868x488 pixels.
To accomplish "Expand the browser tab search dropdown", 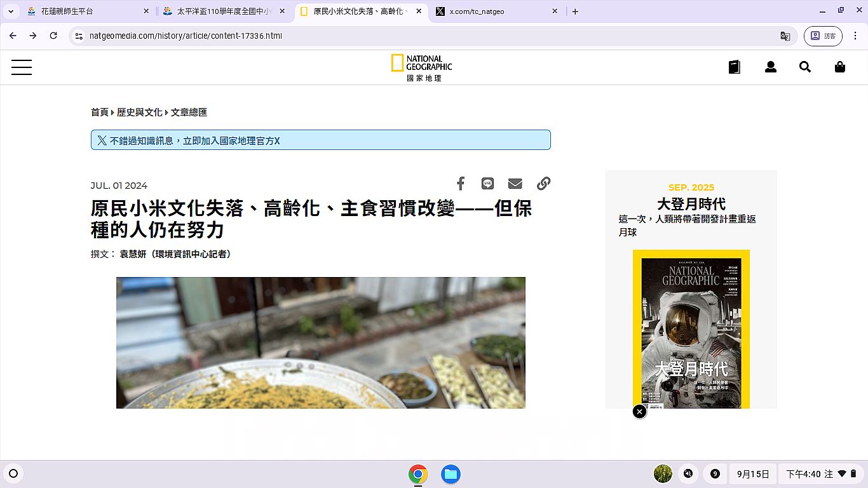I will coord(11,11).
